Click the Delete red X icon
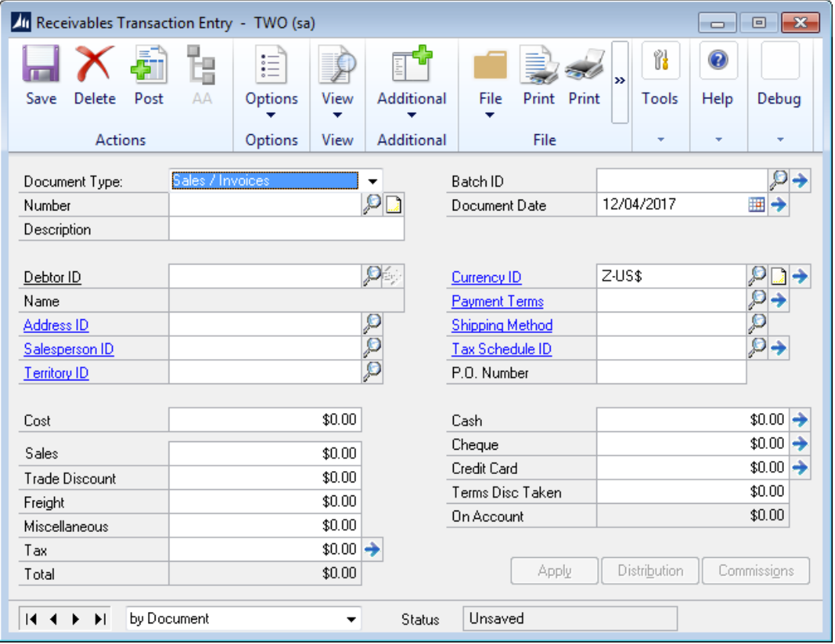The image size is (835, 644). (95, 65)
